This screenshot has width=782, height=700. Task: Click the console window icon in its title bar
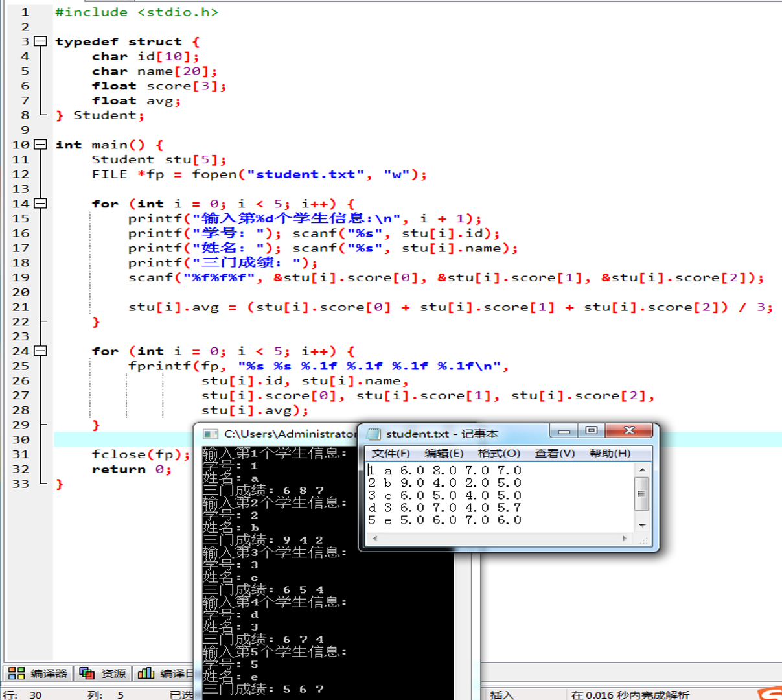[210, 434]
